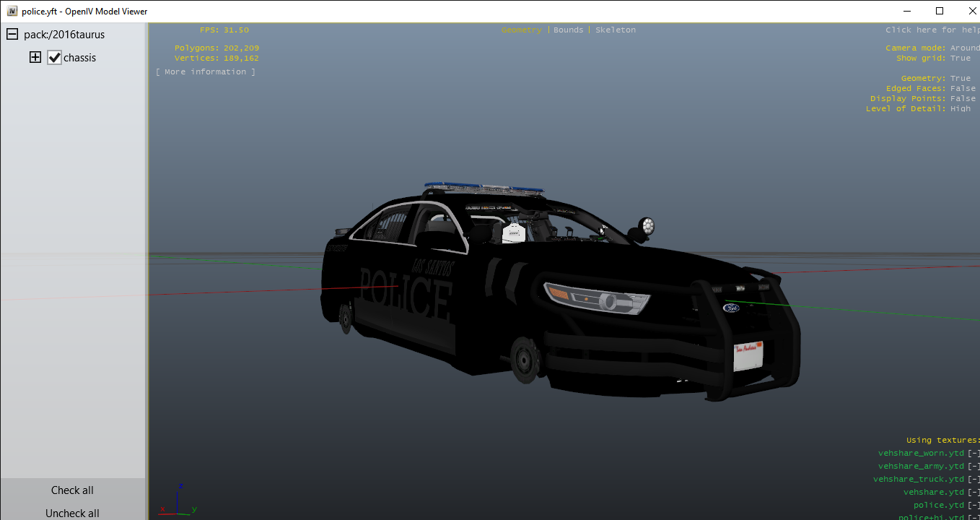Maximize the Model Viewer window

tap(939, 11)
